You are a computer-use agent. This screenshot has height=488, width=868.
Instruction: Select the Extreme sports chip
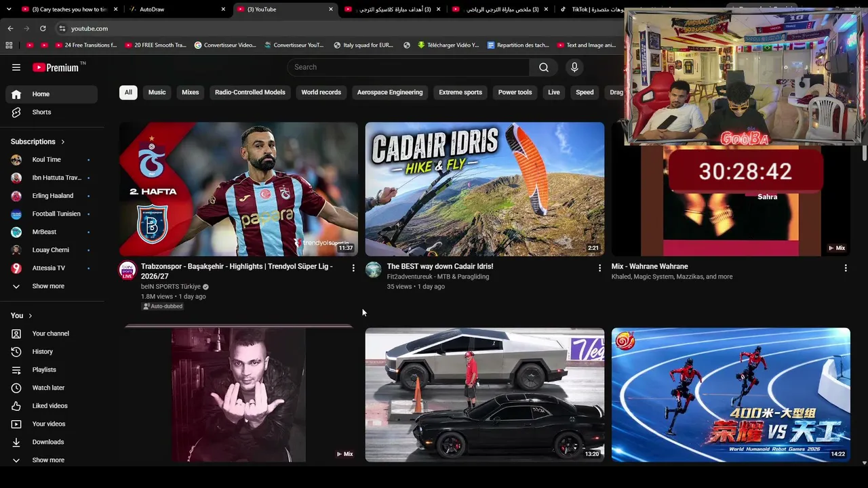[460, 92]
